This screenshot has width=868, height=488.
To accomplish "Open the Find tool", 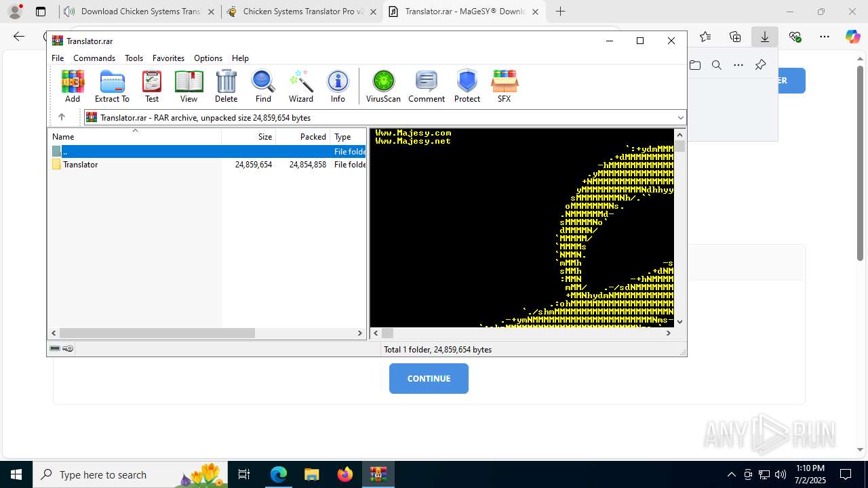I will click(x=263, y=86).
